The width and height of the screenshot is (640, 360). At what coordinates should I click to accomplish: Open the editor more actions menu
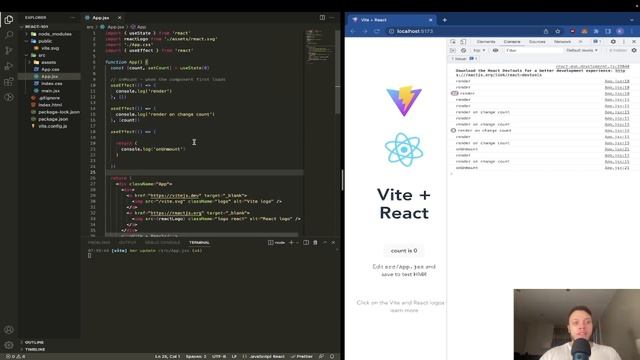coord(332,18)
